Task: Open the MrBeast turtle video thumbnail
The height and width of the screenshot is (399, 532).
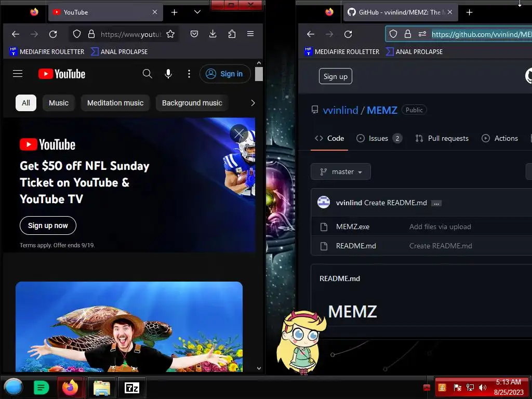Action: [x=129, y=326]
